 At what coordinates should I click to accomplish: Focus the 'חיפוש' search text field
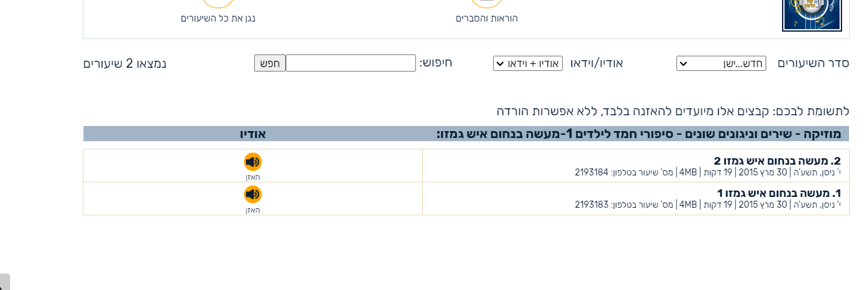[351, 63]
